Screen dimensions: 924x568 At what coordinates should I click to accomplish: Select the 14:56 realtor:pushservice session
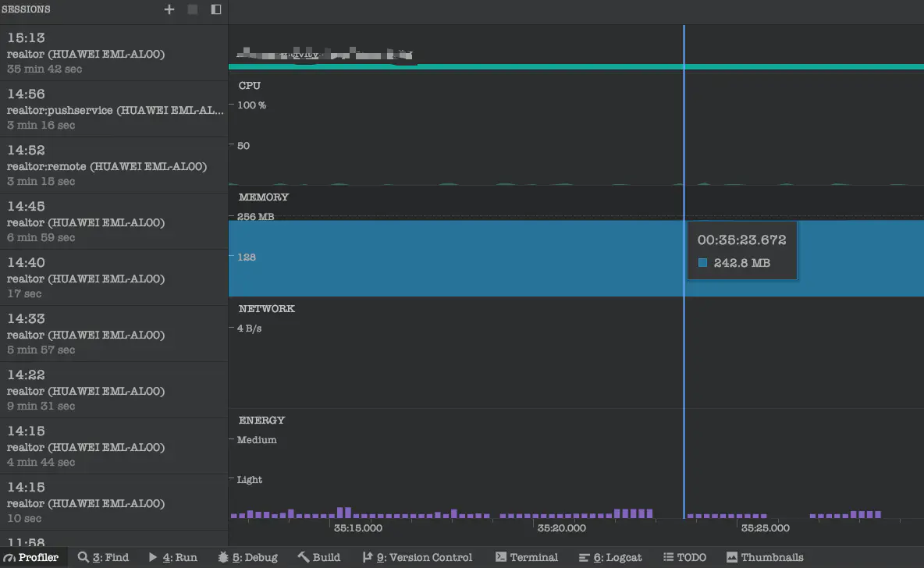[114, 109]
